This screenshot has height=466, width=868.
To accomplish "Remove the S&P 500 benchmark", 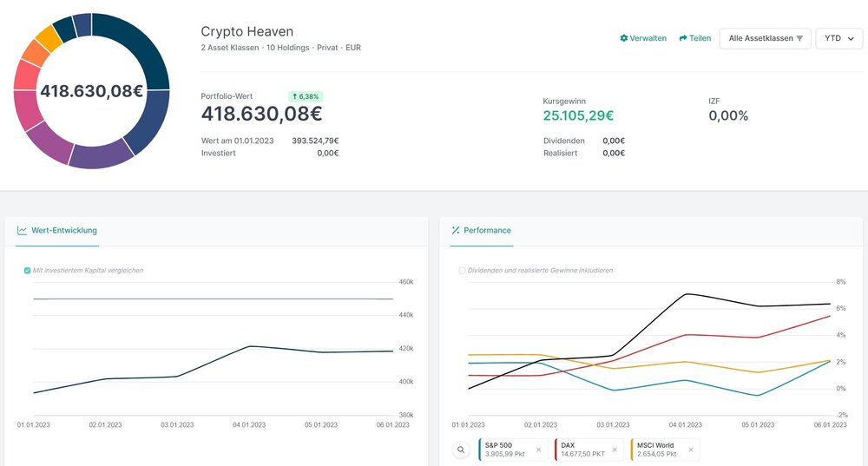I will coord(538,450).
